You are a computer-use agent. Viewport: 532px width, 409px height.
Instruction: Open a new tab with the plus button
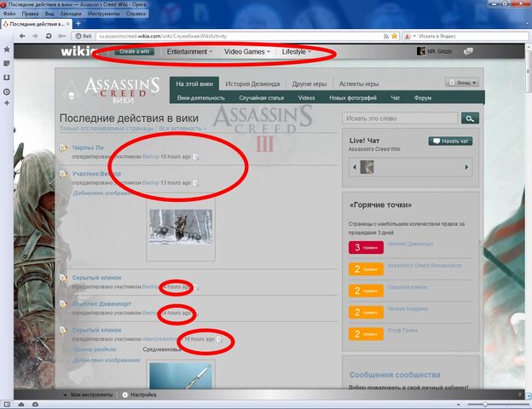pyautogui.click(x=78, y=24)
